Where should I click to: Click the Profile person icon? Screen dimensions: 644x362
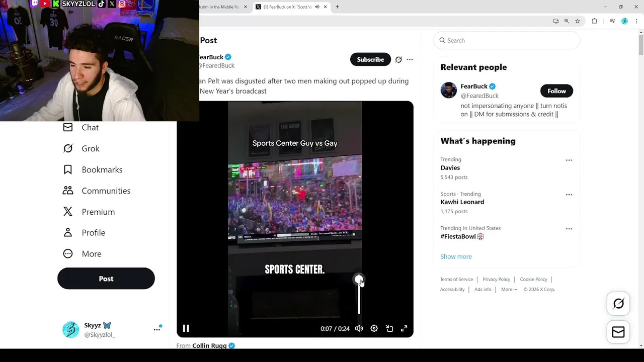(68, 233)
